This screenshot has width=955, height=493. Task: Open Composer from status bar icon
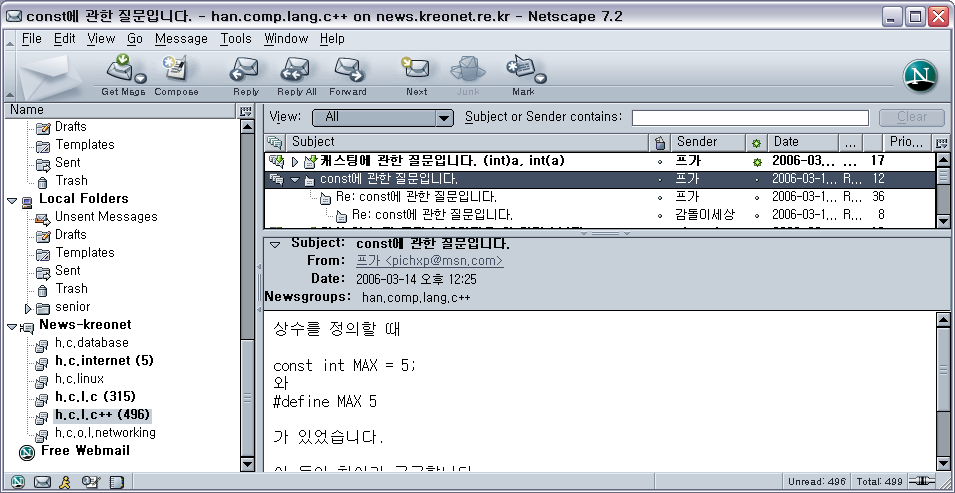click(90, 482)
